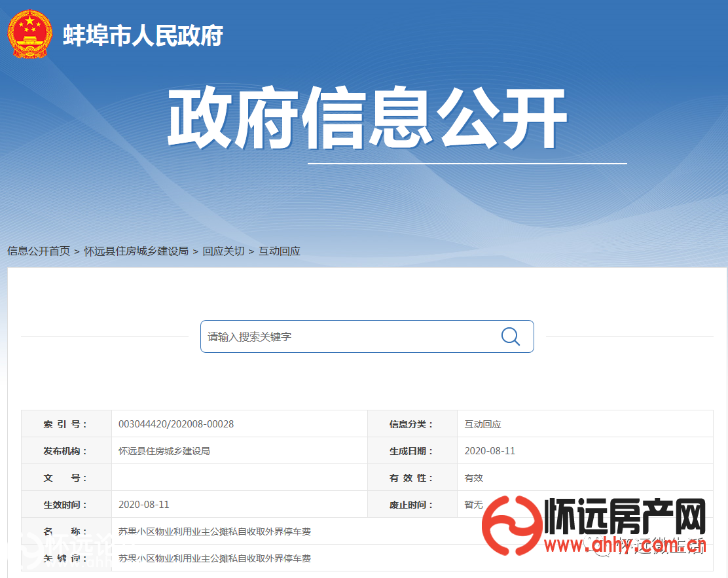
Task: Click 怀远县住房城乡建设局 in the 发布机构 row
Action: tap(164, 451)
